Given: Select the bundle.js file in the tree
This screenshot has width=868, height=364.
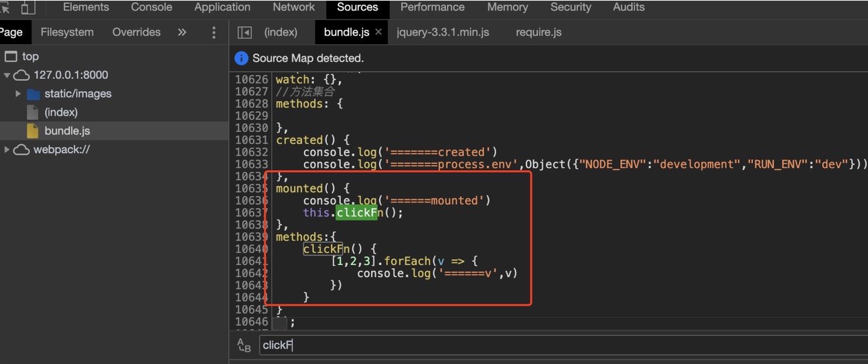Looking at the screenshot, I should (67, 130).
